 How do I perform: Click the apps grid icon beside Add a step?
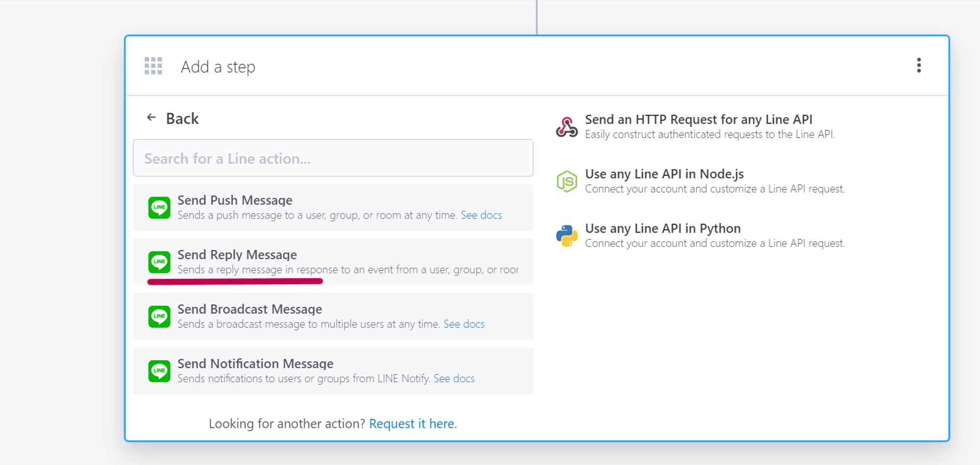coord(153,66)
